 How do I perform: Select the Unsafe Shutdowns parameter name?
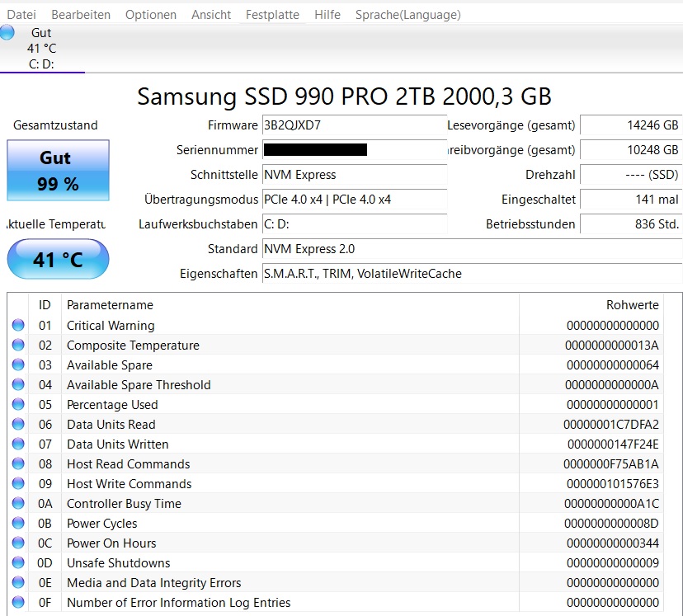119,563
